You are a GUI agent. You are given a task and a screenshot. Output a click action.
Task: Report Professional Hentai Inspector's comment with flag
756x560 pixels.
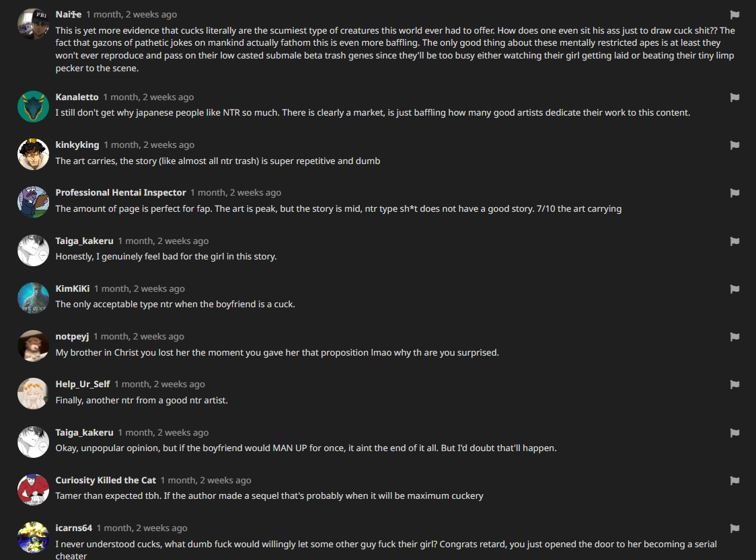click(734, 193)
